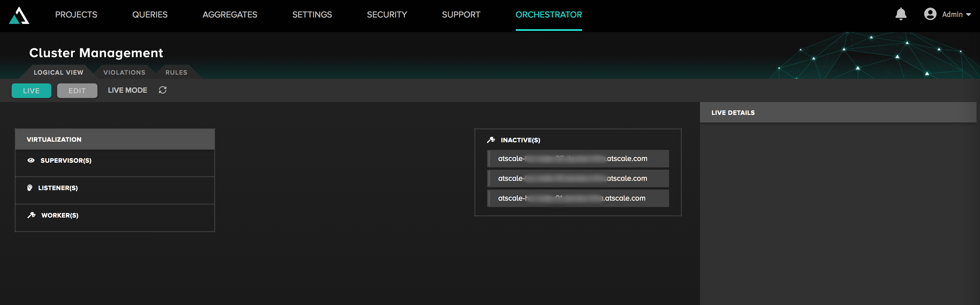Click the Inactive(s) tool icon
Viewport: 980px width, 305px height.
[x=491, y=140]
